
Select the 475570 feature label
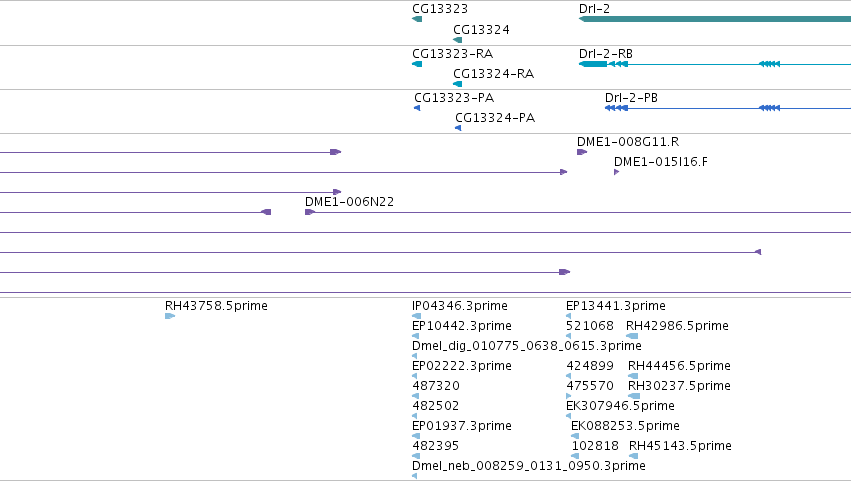pyautogui.click(x=589, y=387)
